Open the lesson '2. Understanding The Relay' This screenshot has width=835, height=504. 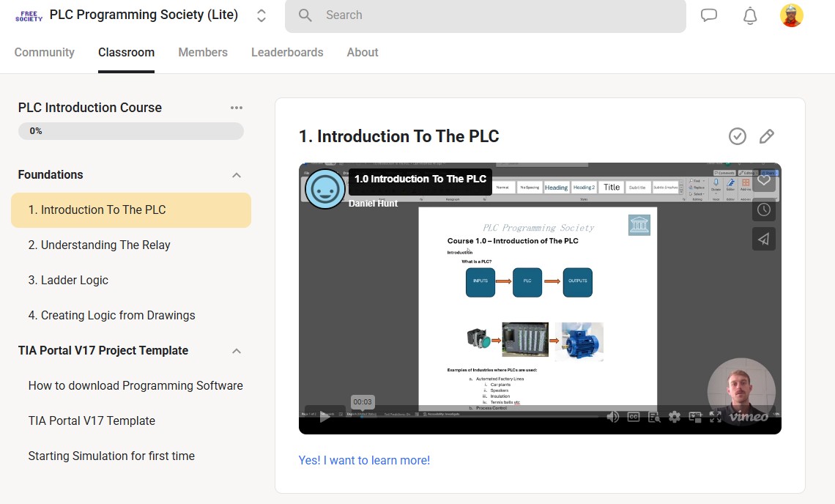tap(100, 245)
